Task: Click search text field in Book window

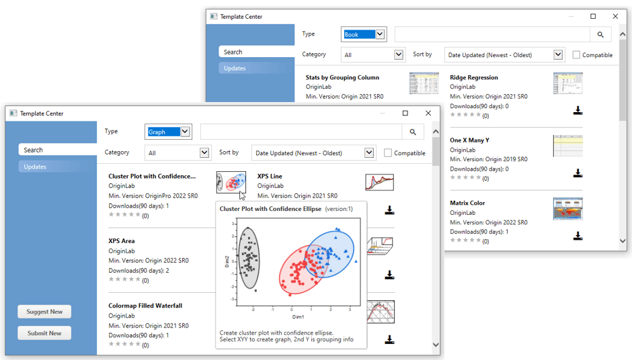Action: (x=493, y=35)
